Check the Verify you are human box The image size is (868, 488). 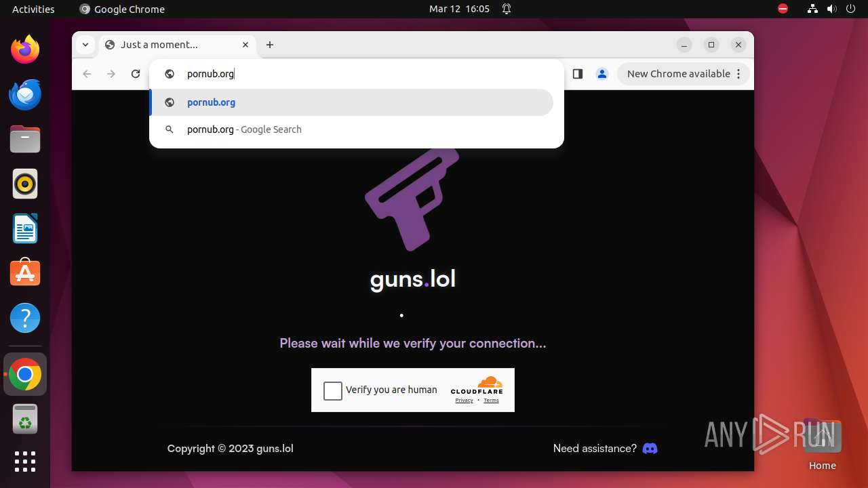[x=333, y=390]
